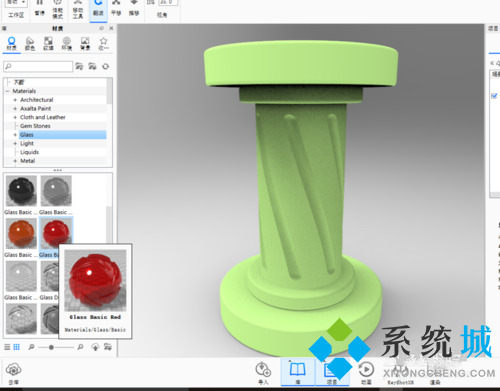The image size is (500, 391).
Task: Click the add folder icon beside search
Action: coord(79,66)
